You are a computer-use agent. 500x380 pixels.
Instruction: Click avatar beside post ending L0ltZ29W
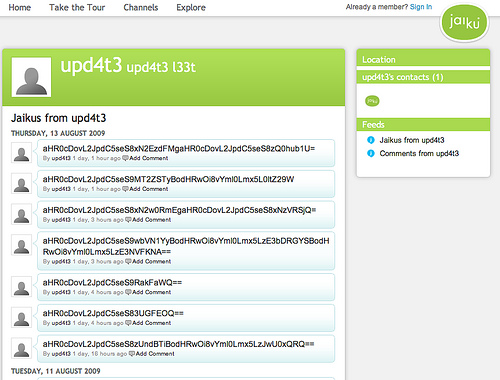click(22, 183)
